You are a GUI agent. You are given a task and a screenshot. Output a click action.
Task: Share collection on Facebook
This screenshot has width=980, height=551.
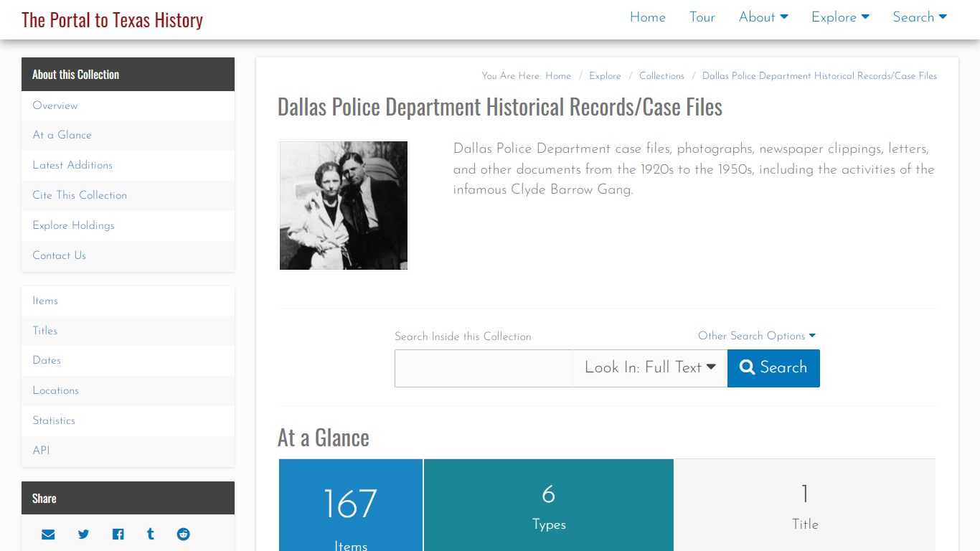118,534
